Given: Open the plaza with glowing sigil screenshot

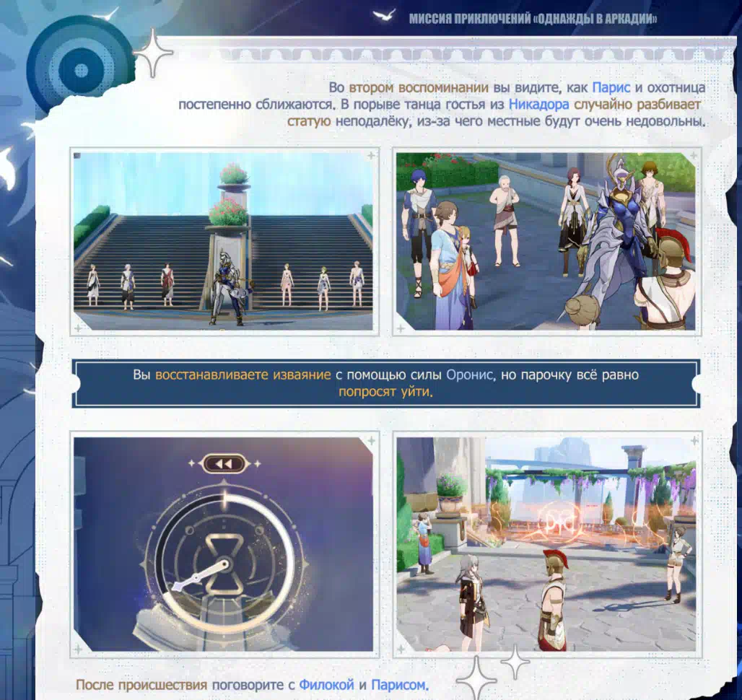Looking at the screenshot, I should (546, 544).
